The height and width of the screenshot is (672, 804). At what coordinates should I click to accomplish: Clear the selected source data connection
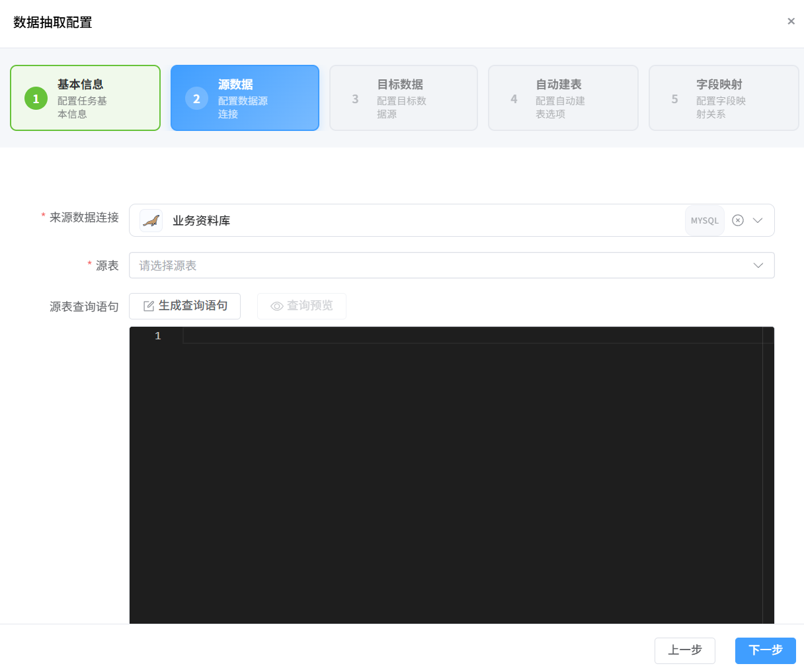tap(738, 221)
